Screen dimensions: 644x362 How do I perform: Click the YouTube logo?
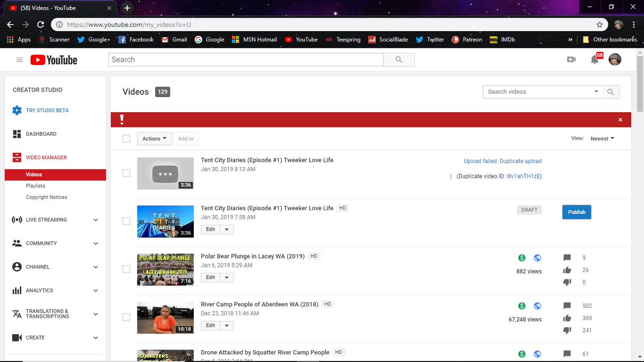(x=54, y=60)
